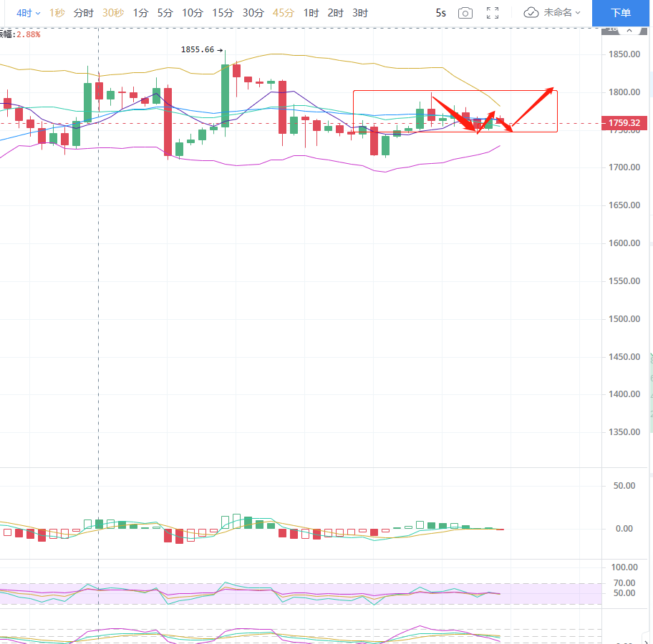Select the 30分 timeframe
This screenshot has height=644, width=653.
click(x=253, y=14)
